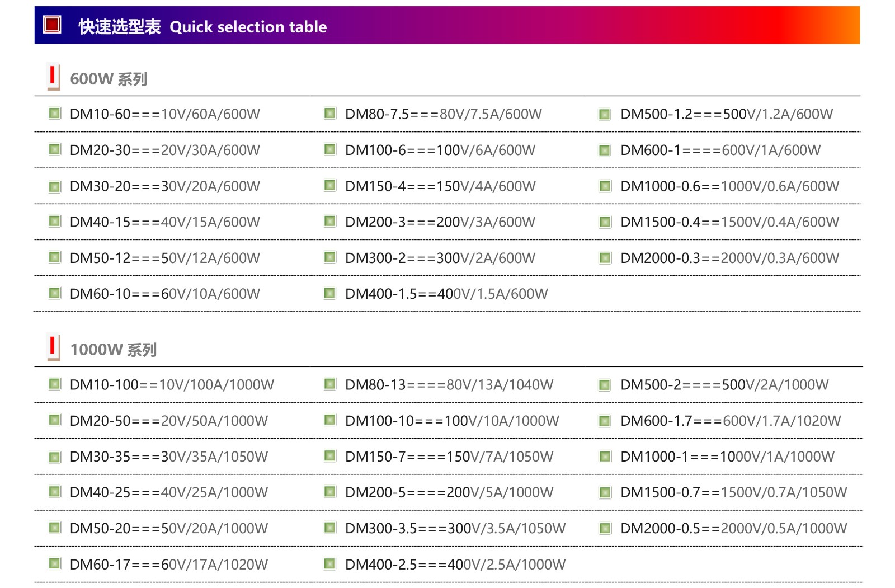Viewport: 895px width, 588px height.
Task: Click the green bullet icon beside DM60-10
Action: (55, 293)
